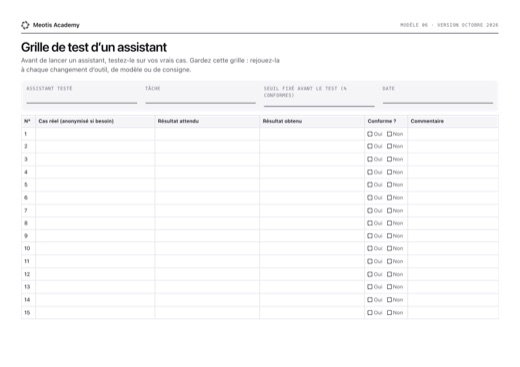This screenshot has height=367, width=520.
Task: Select Oui on row 9
Action: (x=370, y=236)
